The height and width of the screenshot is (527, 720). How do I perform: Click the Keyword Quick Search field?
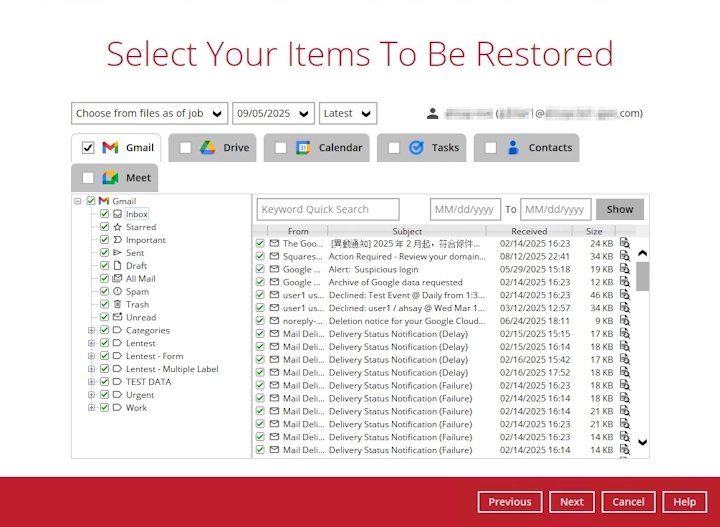click(x=328, y=209)
